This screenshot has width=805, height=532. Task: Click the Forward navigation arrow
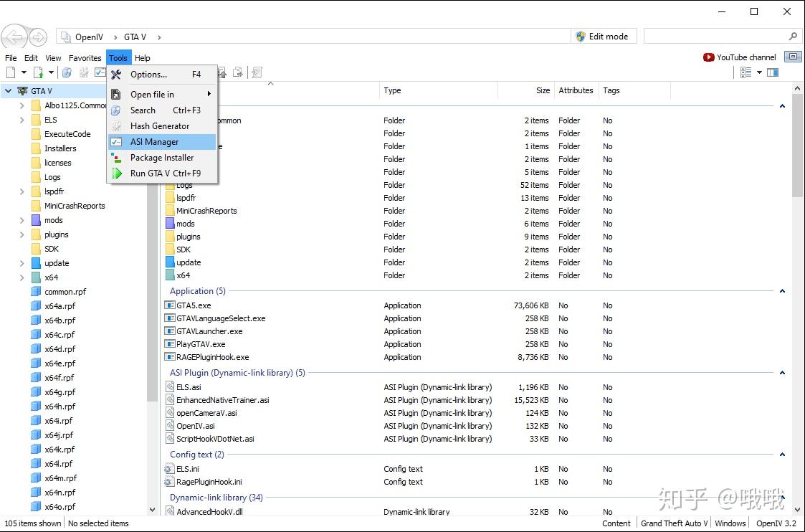[38, 37]
